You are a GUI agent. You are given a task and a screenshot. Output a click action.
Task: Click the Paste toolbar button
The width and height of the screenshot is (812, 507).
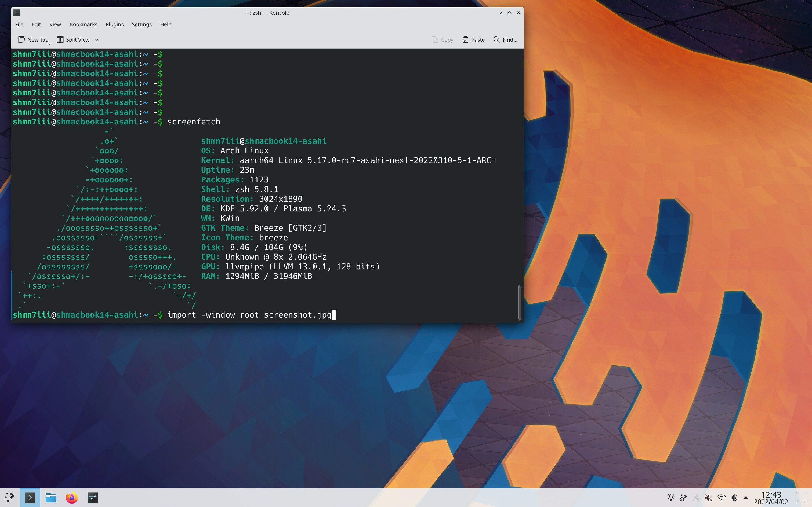tap(473, 40)
